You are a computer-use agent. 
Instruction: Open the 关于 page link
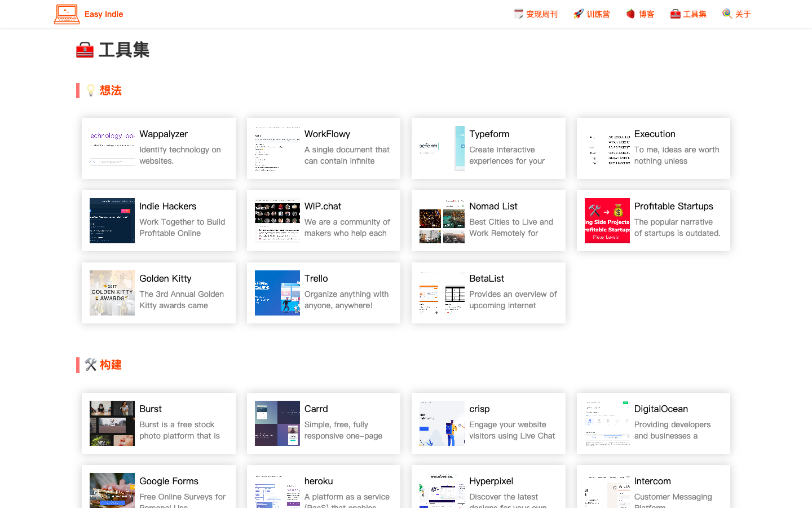(x=743, y=14)
